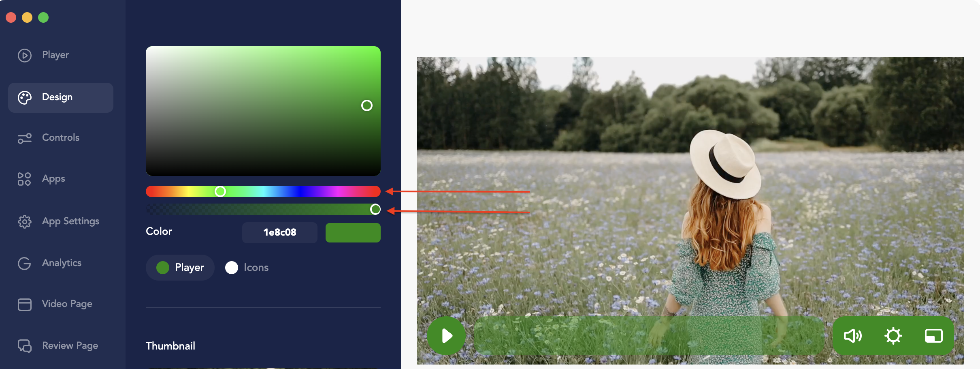Click the video progress bar

(x=649, y=336)
